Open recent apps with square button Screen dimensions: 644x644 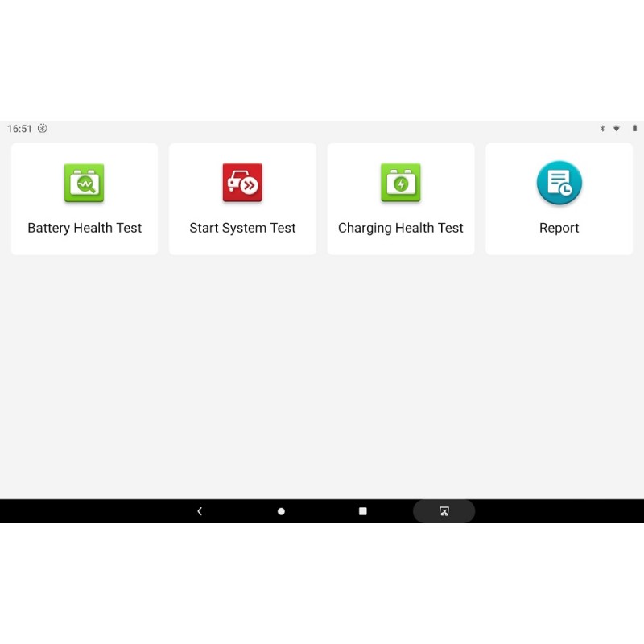[x=362, y=511]
